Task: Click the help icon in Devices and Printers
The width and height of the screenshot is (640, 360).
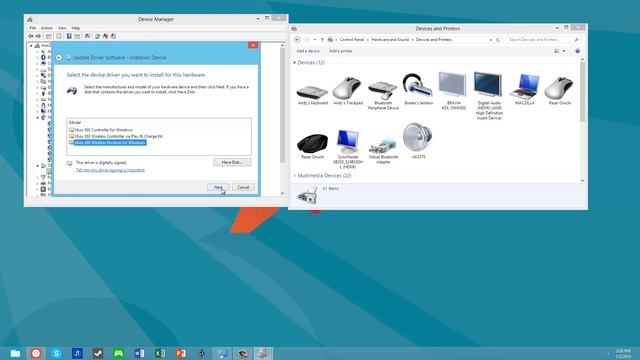Action: (x=578, y=51)
